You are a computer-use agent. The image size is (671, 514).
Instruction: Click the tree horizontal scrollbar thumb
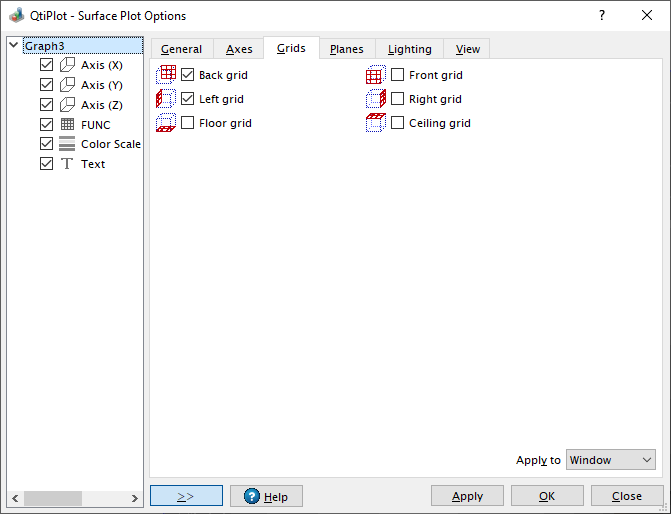coord(52,498)
